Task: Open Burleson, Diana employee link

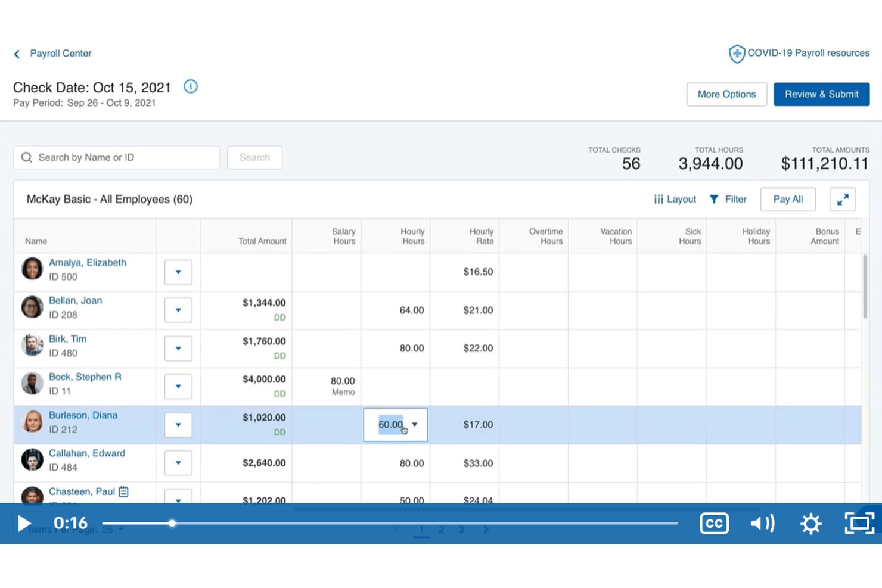Action: click(83, 415)
